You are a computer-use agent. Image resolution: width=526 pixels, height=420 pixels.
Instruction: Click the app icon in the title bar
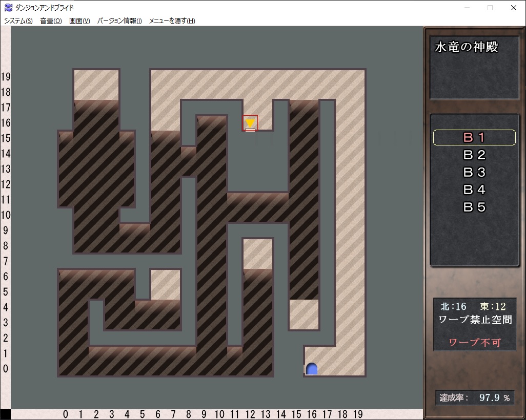(x=8, y=7)
